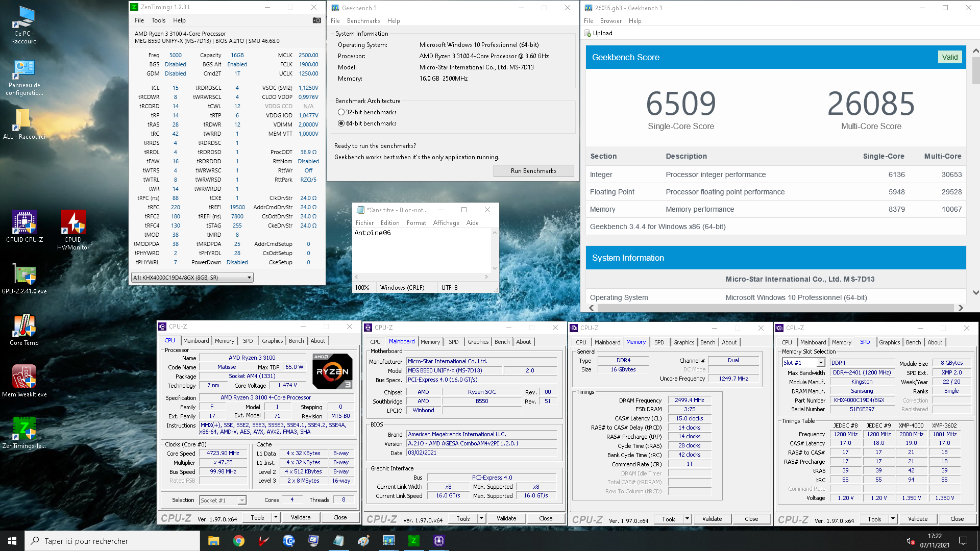Click Geekbench result horizontal scrollbar
Screen dimensions: 980x551
[x=775, y=308]
